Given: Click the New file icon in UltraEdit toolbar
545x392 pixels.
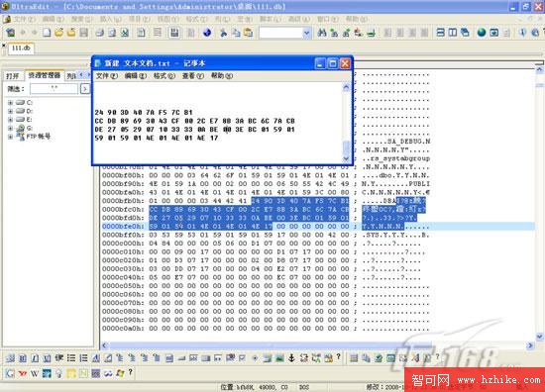Looking at the screenshot, I should coord(47,33).
